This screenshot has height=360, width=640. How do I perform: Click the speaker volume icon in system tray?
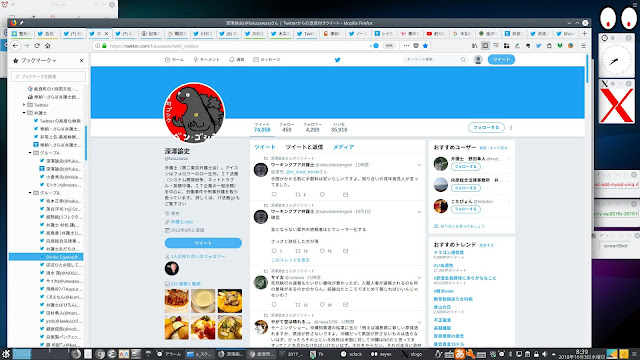click(x=544, y=354)
